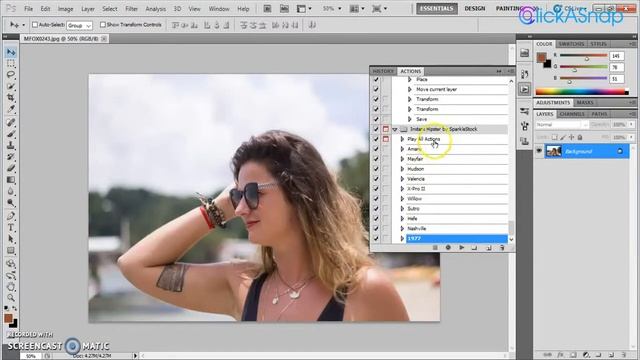Click Stop button in Actions panel
640x360 pixels.
coord(435,248)
